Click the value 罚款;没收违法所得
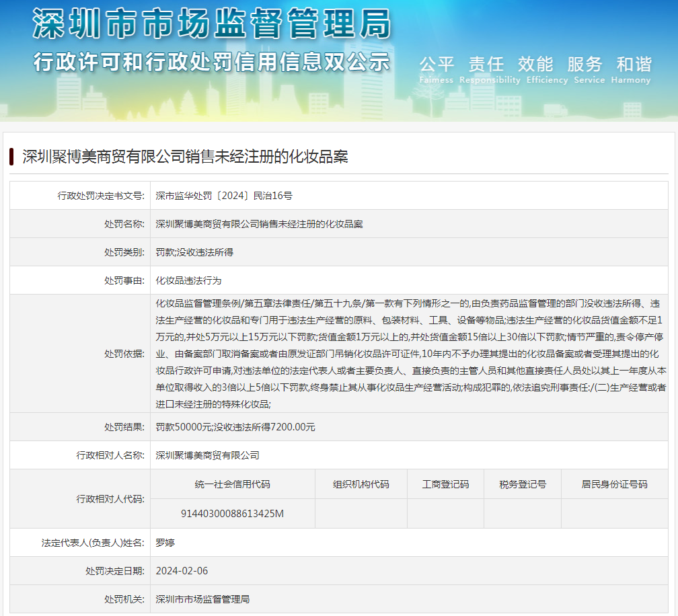This screenshot has width=678, height=616. (x=194, y=252)
